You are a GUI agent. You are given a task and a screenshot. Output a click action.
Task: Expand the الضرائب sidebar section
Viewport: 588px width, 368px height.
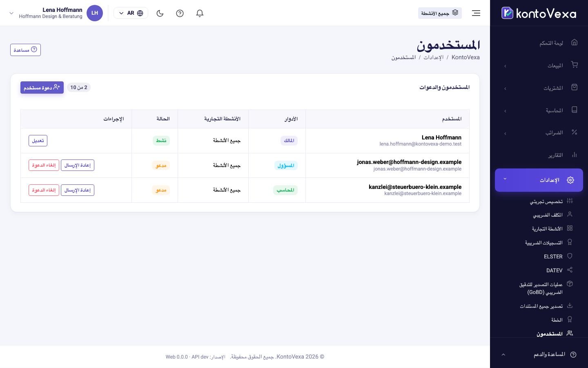[x=539, y=132]
